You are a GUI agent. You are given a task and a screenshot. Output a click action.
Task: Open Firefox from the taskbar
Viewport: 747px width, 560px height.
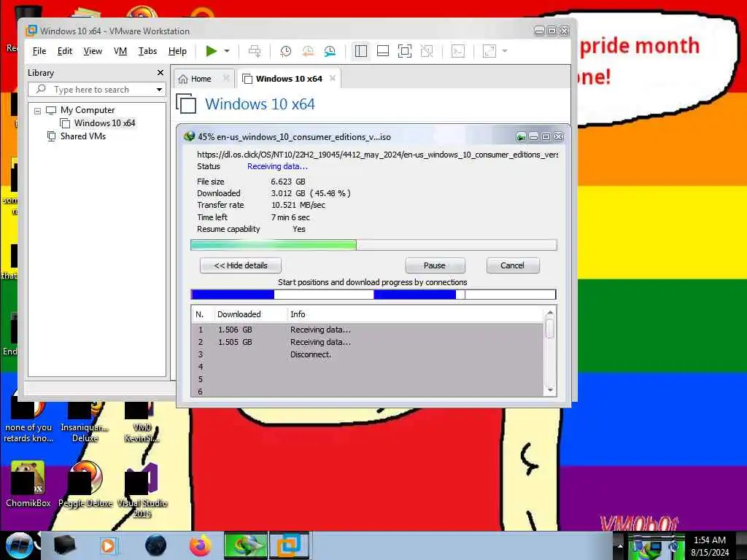click(x=200, y=545)
